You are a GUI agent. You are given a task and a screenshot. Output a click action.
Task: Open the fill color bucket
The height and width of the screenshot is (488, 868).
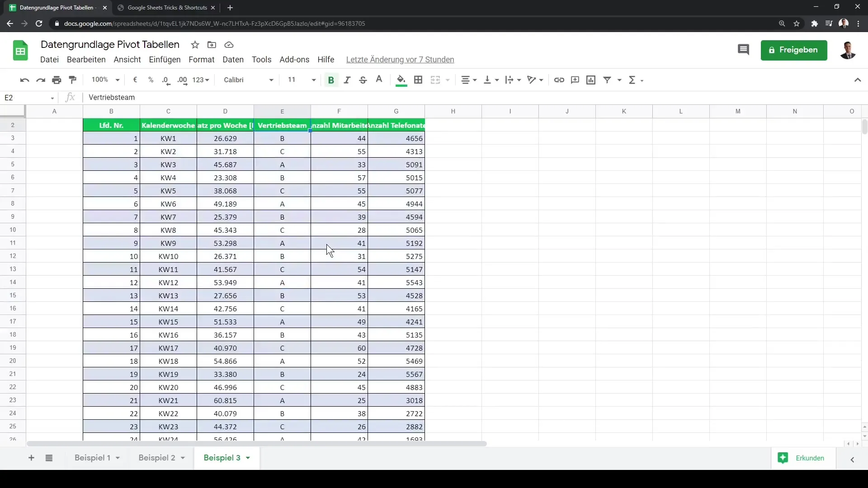(x=401, y=80)
